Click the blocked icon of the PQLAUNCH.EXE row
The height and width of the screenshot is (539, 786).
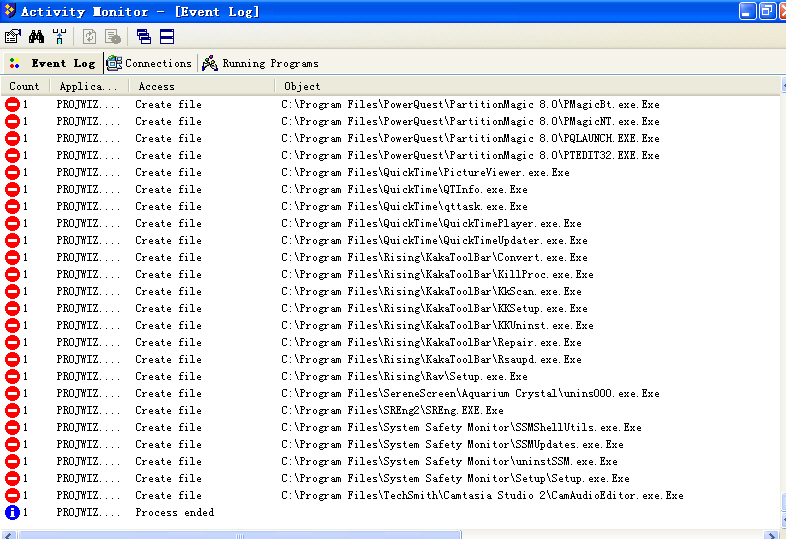(12, 138)
